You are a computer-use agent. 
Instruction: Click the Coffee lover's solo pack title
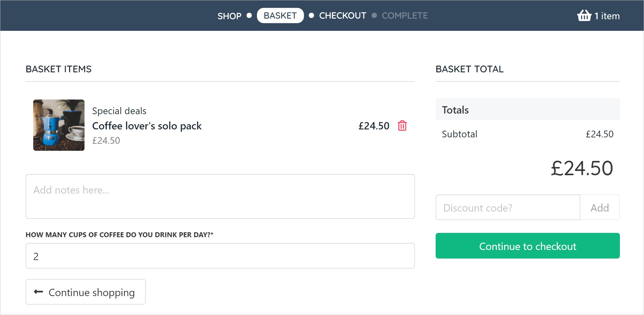(x=147, y=126)
